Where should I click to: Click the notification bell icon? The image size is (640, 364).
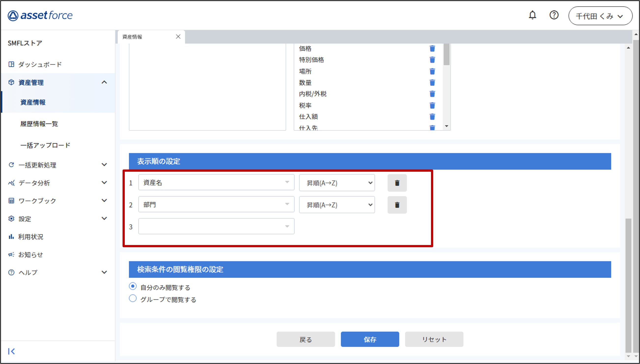[x=532, y=15]
